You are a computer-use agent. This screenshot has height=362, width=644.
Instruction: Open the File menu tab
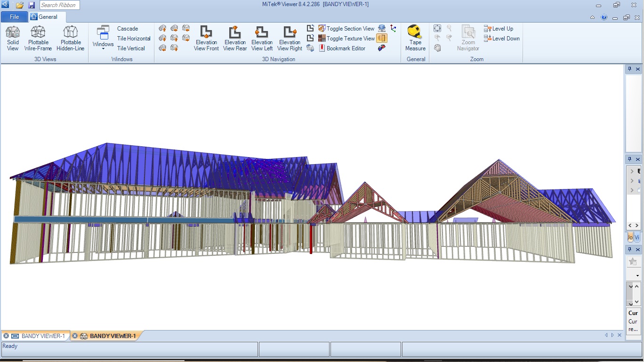pyautogui.click(x=14, y=17)
